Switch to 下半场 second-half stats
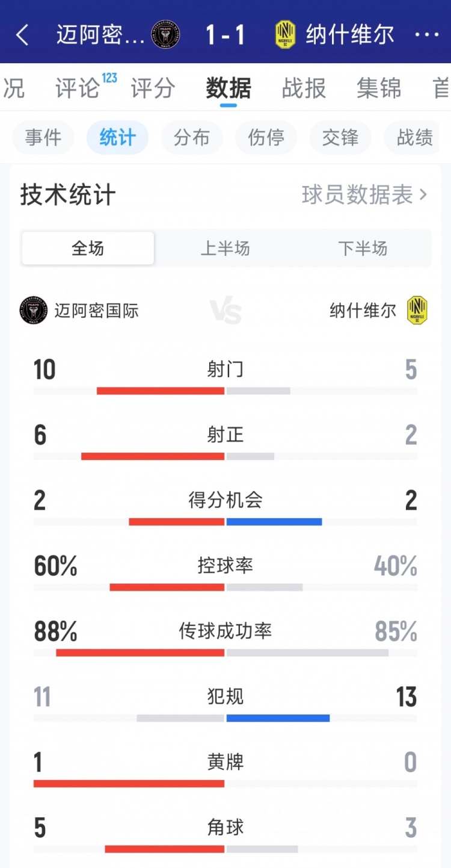This screenshot has height=868, width=451. click(363, 248)
